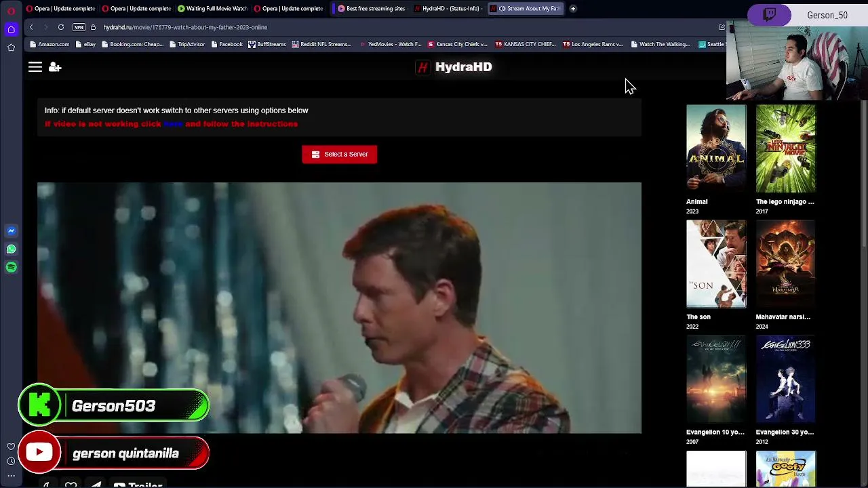The height and width of the screenshot is (488, 868).
Task: Go forward with the browser arrow
Action: 45,27
